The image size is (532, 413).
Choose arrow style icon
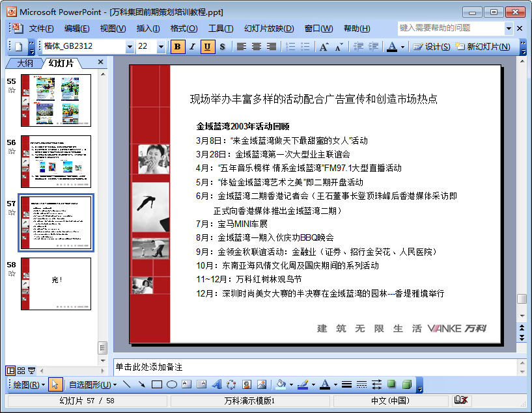(x=376, y=384)
